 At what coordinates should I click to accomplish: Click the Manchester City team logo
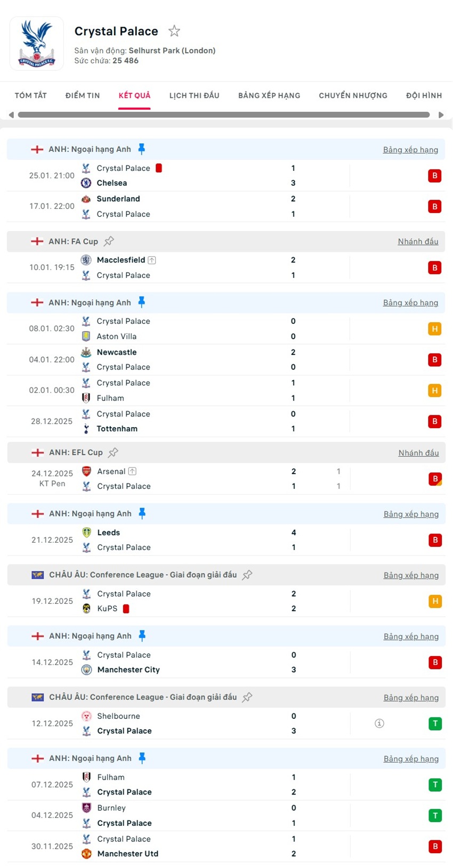tap(86, 669)
